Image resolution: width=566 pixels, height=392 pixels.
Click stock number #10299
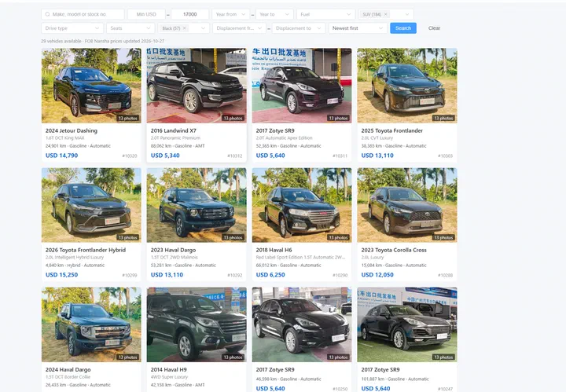tap(130, 276)
